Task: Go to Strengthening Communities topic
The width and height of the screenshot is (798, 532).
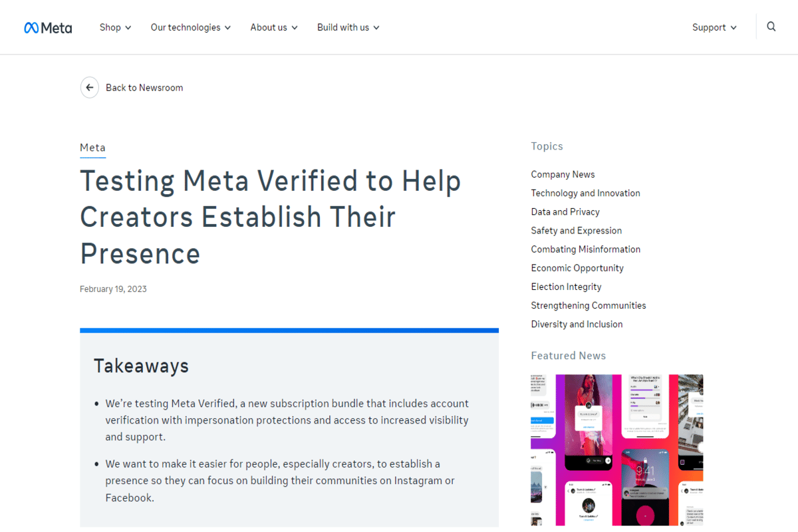Action: pos(589,305)
